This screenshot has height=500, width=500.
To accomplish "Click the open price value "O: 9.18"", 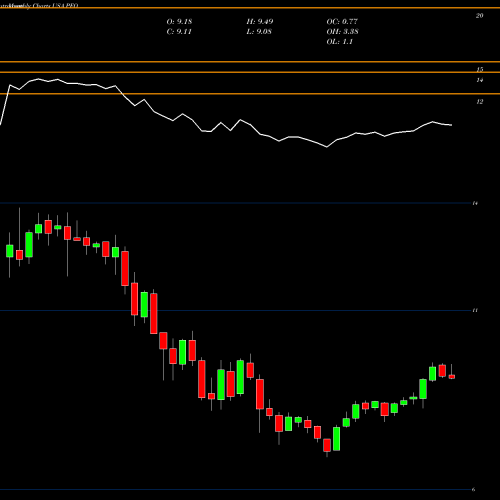I will 179,22.
